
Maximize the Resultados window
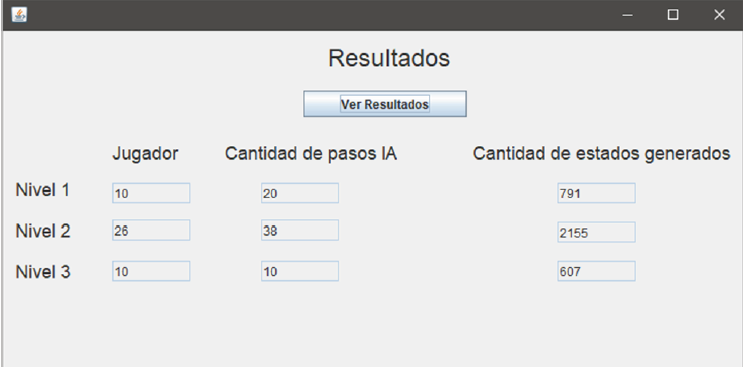(x=673, y=15)
